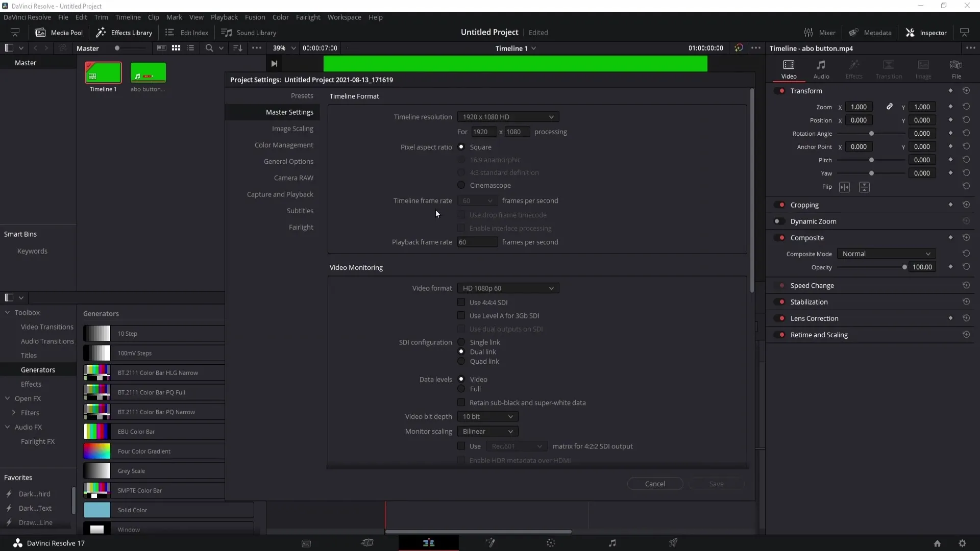The image size is (980, 551).
Task: Drag the Opacity slider in Composite
Action: (904, 267)
